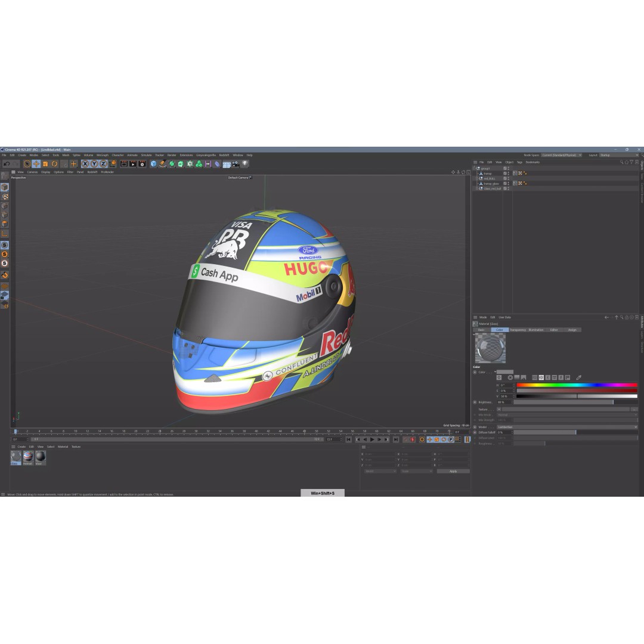The image size is (644, 644).
Task: Expand group1 in Object Manager
Action: [474, 168]
